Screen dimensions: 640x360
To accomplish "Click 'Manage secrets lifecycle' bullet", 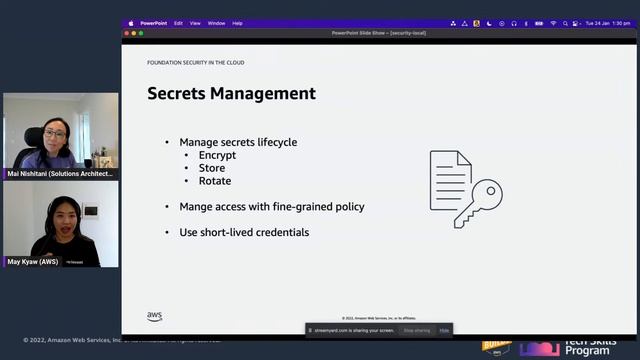I will (238, 142).
